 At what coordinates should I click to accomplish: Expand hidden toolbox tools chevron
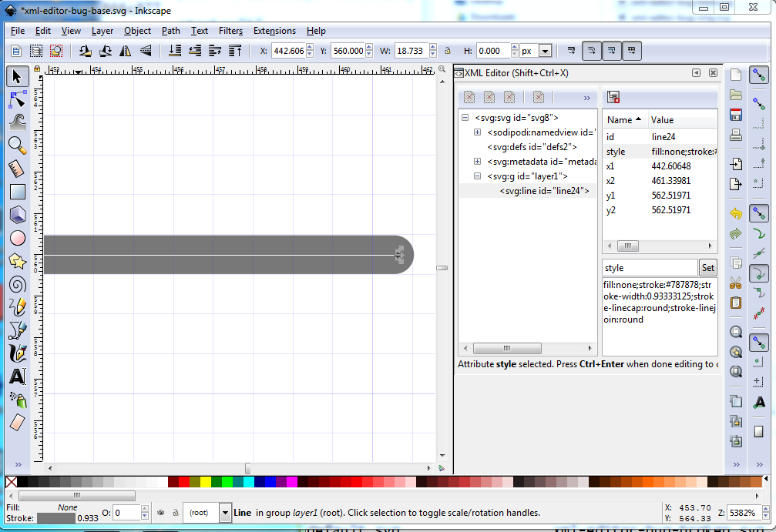point(18,464)
